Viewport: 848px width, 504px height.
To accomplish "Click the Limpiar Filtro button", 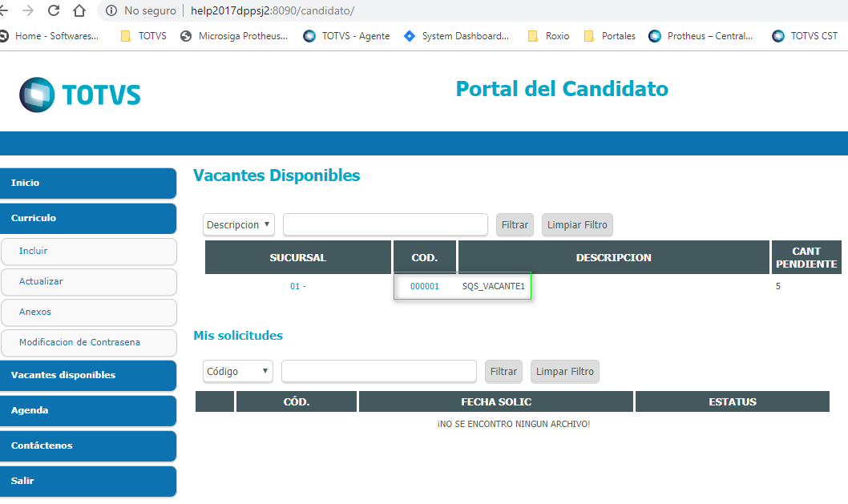I will click(577, 224).
